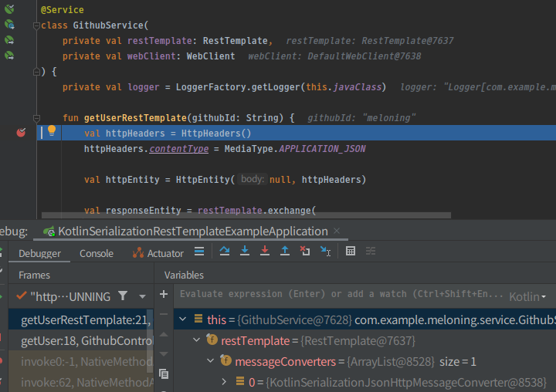Click the move watch up arrow
The height and width of the screenshot is (392, 556).
point(164,334)
